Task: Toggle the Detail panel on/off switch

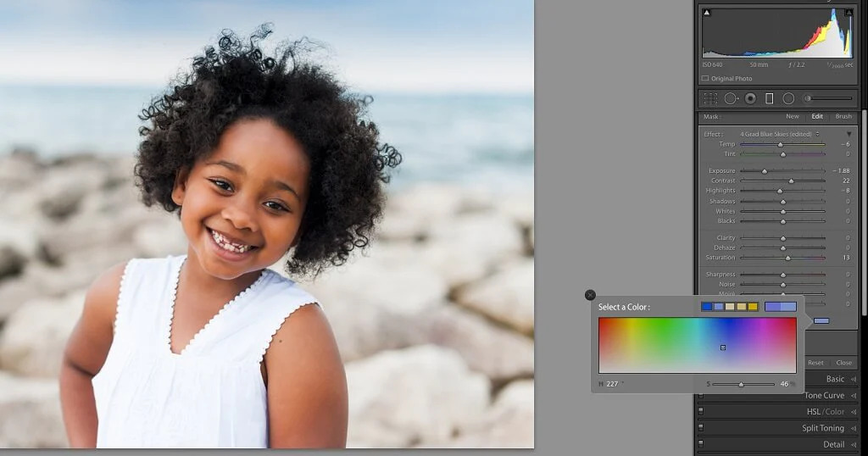Action: [701, 444]
